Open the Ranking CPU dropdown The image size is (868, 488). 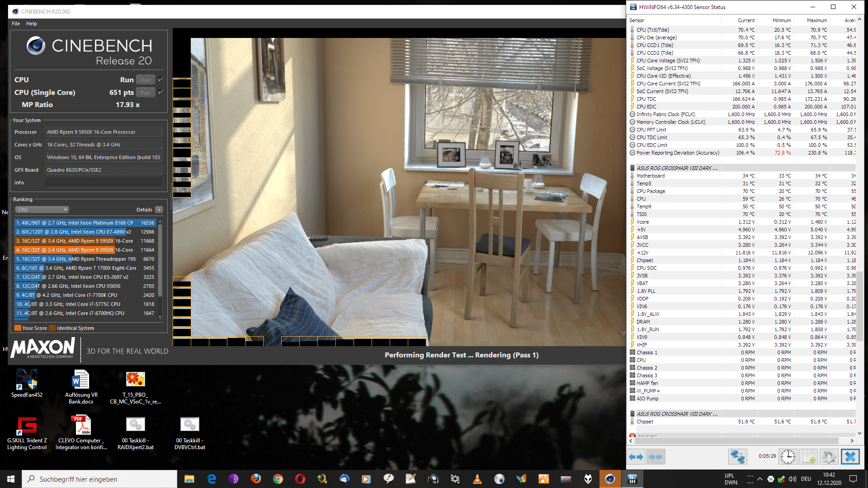click(42, 210)
